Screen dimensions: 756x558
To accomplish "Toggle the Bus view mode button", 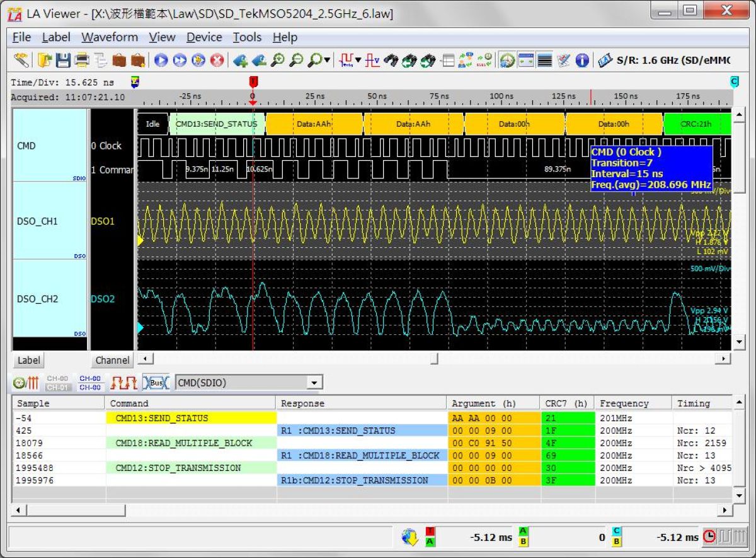I will (x=156, y=383).
